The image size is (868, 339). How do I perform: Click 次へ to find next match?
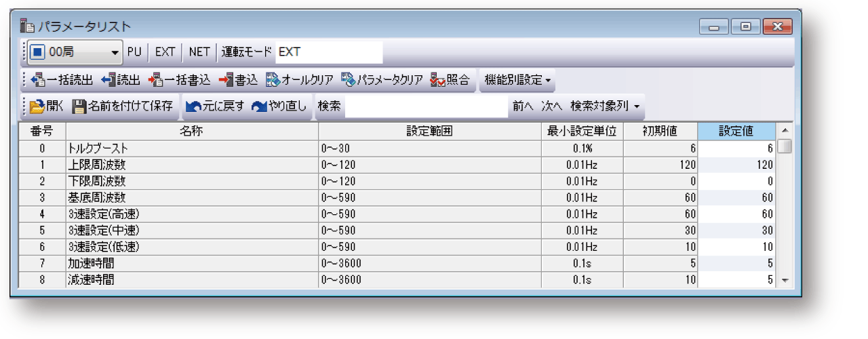tap(551, 106)
